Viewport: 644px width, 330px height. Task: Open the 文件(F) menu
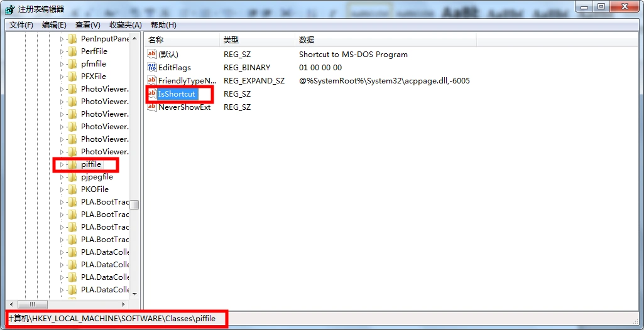[x=21, y=25]
